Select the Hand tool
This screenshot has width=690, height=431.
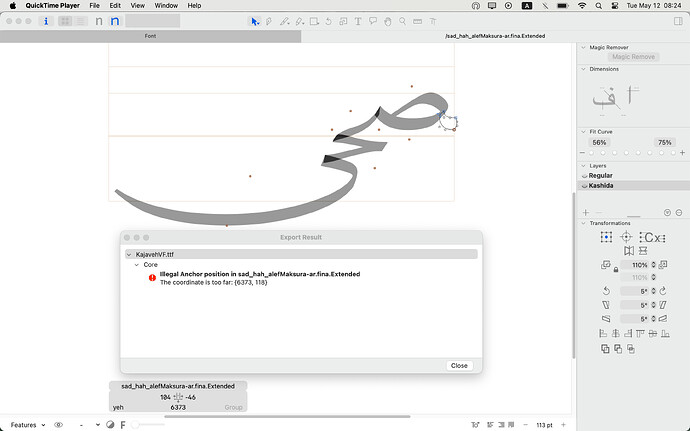point(388,21)
